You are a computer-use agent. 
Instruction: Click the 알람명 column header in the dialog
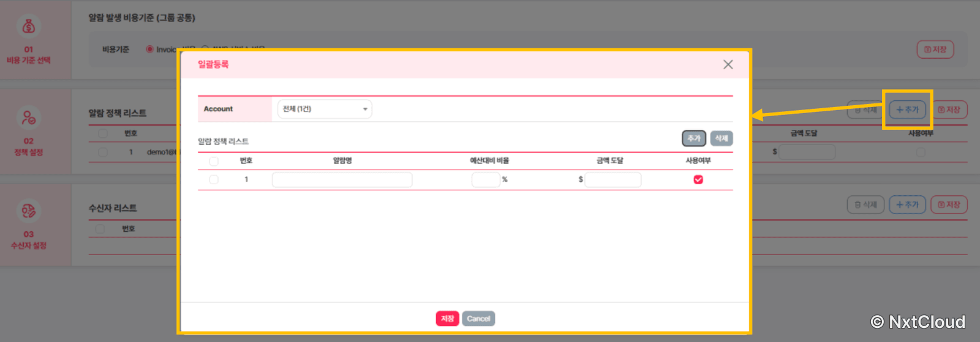[x=342, y=161]
